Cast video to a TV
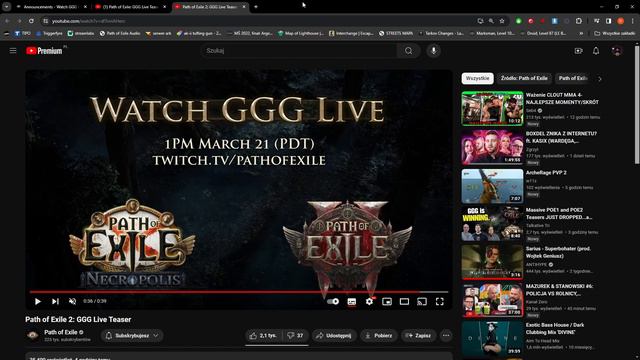The height and width of the screenshot is (360, 640). pos(422,301)
